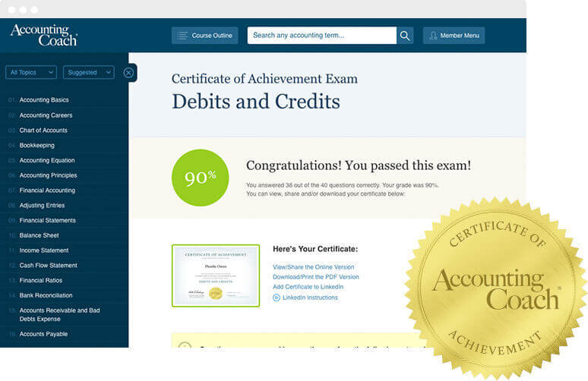
Task: Close the topics sidebar with the X icon
Action: [x=128, y=73]
